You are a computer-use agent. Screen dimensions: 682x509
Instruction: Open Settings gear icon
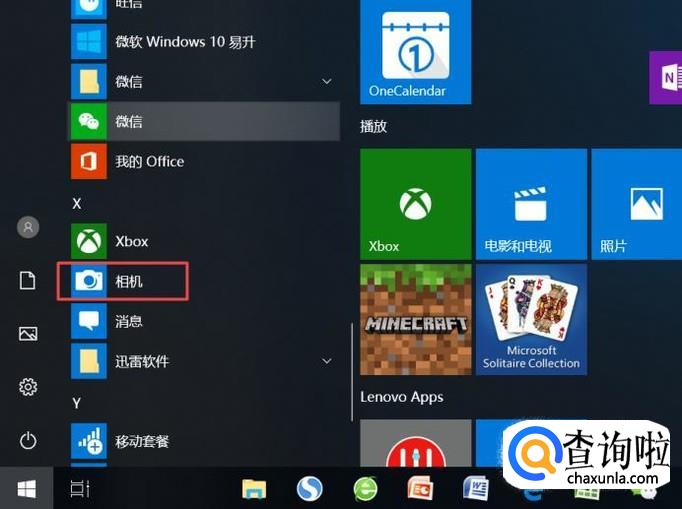point(28,387)
